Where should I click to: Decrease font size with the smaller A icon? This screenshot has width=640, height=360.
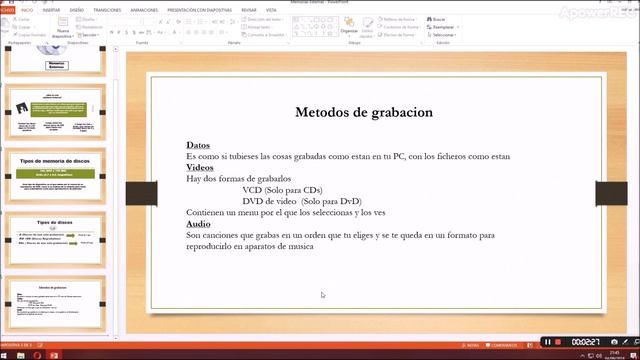(x=168, y=21)
